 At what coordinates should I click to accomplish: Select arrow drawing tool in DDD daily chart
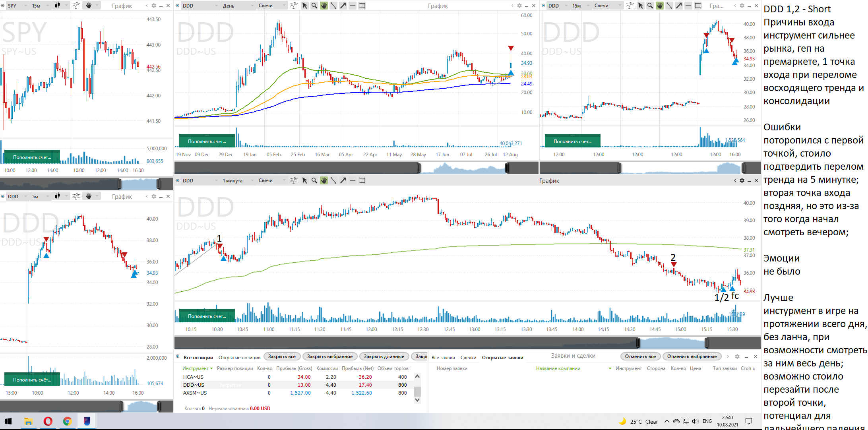[343, 6]
